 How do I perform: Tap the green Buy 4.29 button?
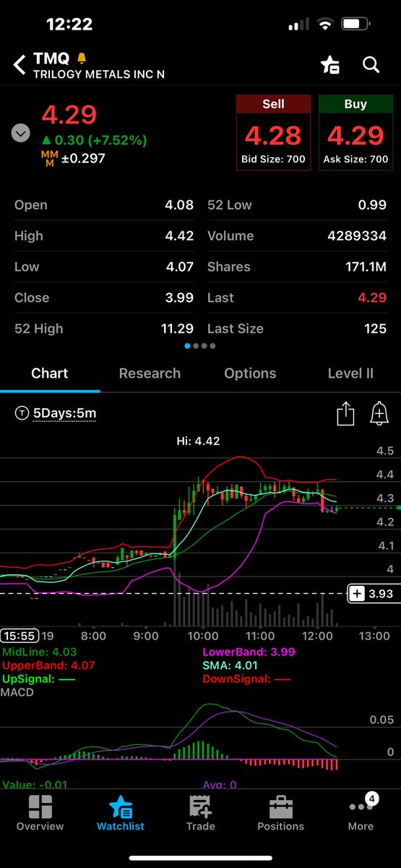tap(355, 132)
